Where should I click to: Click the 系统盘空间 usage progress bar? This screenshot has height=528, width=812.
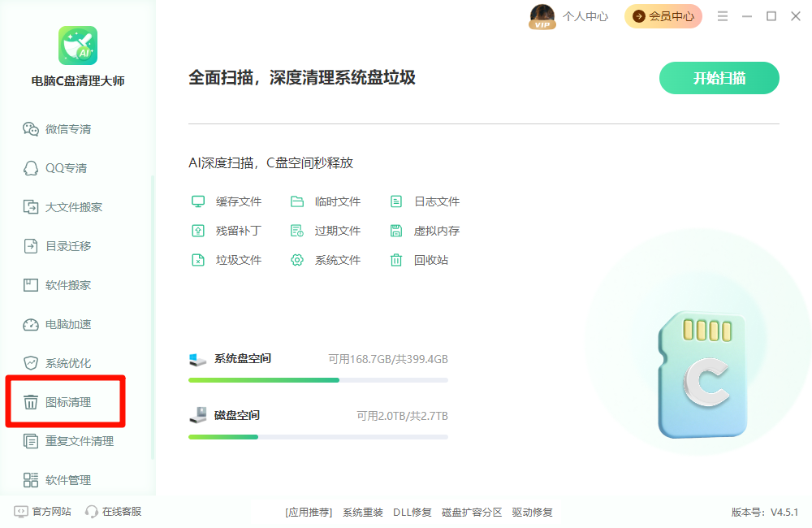pyautogui.click(x=318, y=380)
